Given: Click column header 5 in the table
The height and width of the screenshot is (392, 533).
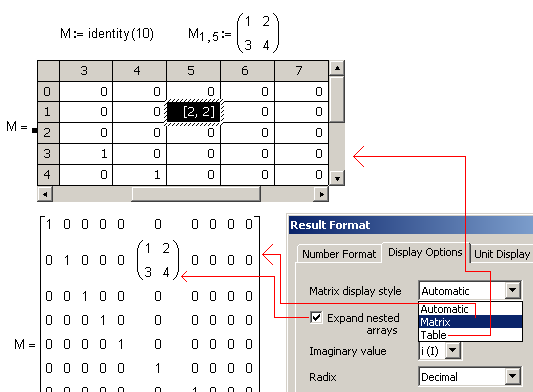Looking at the screenshot, I should point(193,71).
